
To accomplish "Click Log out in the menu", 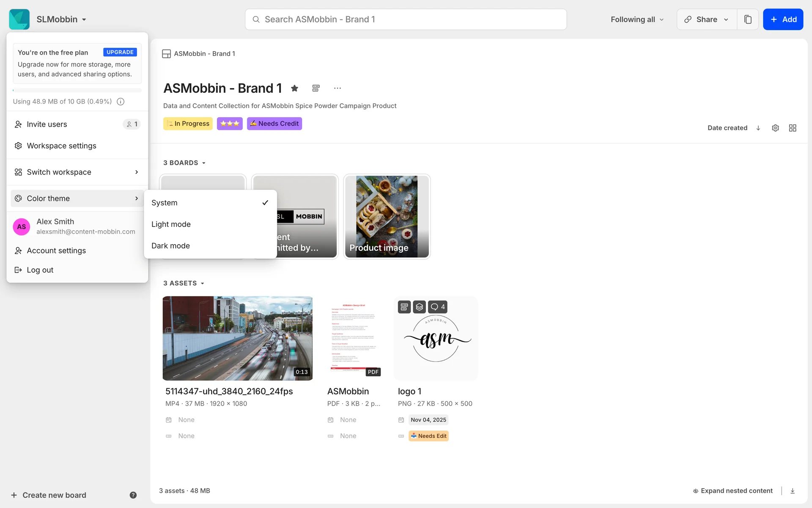I will click(x=40, y=270).
